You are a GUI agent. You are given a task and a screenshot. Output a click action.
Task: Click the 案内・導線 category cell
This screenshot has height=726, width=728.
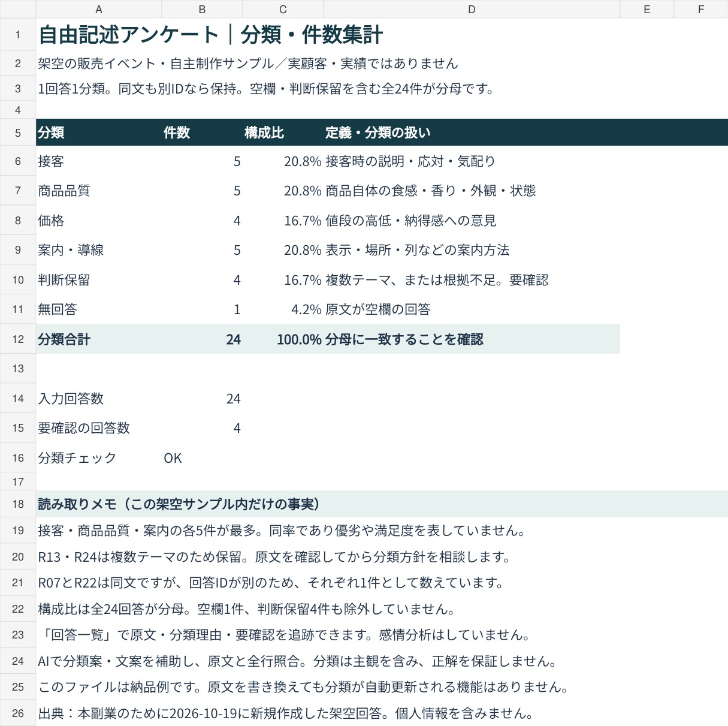(x=99, y=250)
